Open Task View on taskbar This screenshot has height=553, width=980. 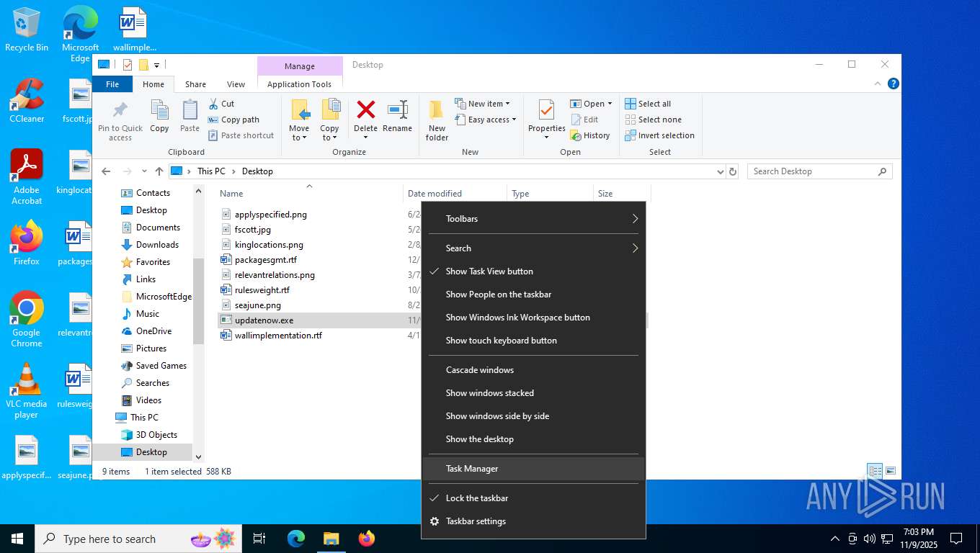[259, 539]
